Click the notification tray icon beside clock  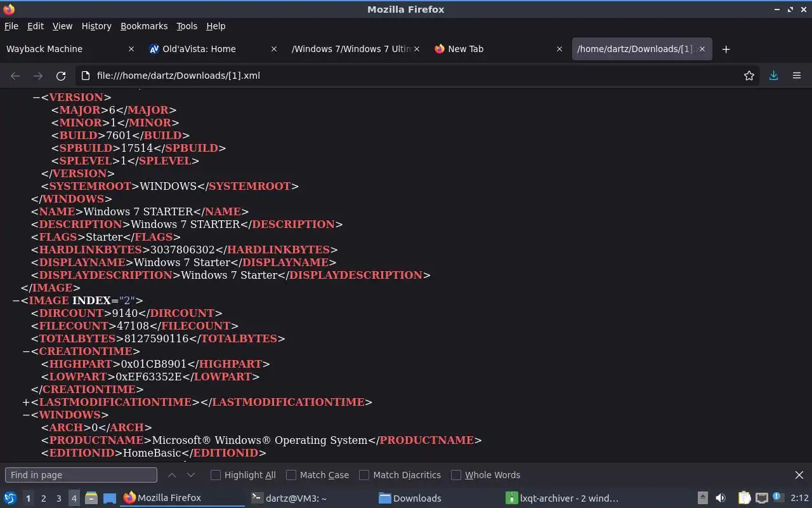(778, 497)
